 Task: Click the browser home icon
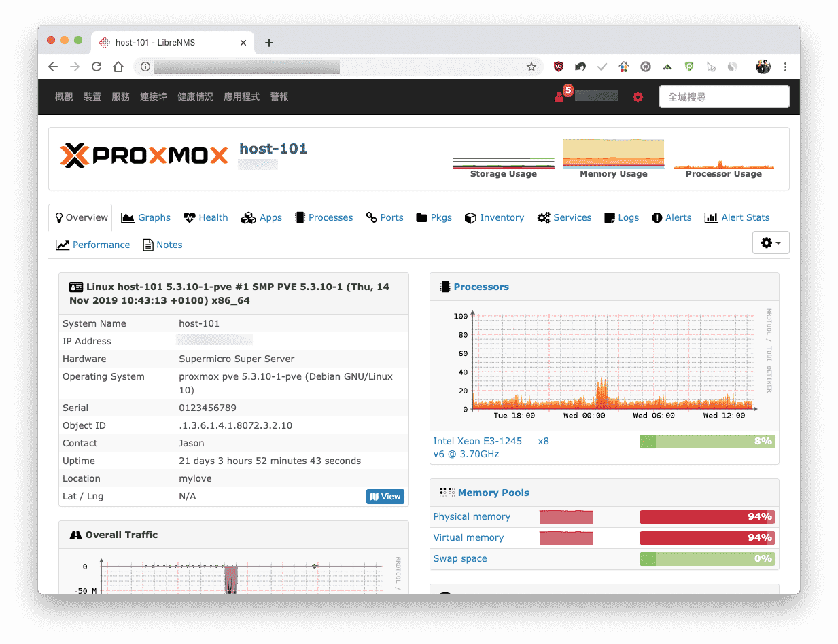(118, 67)
